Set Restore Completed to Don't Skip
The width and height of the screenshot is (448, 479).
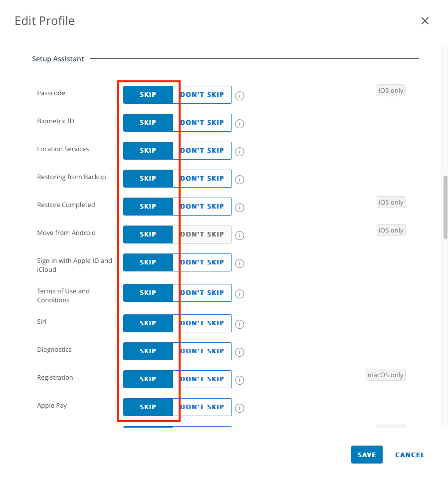click(x=202, y=207)
